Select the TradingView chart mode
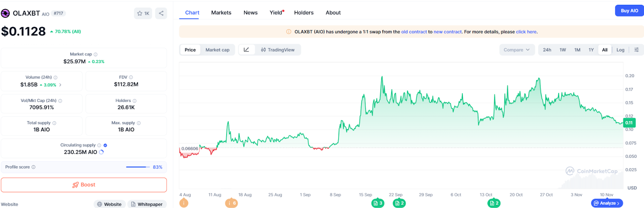The image size is (644, 208). (x=278, y=50)
